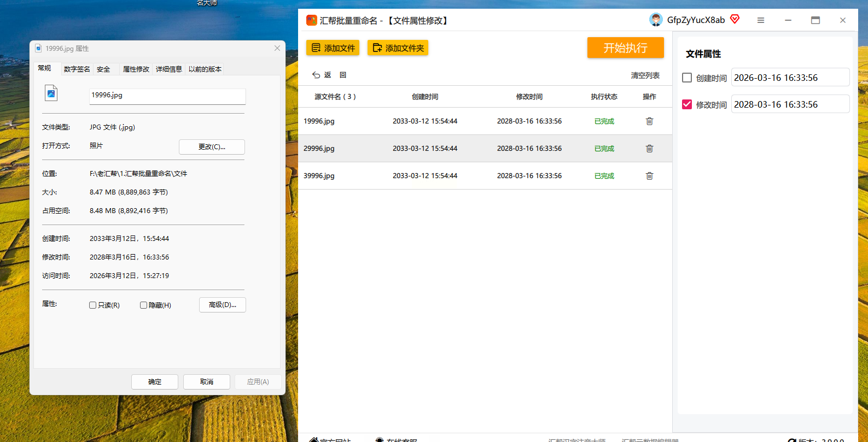868x442 pixels.
Task: Toggle the 只读(R) read-only checkbox
Action: [x=93, y=305]
